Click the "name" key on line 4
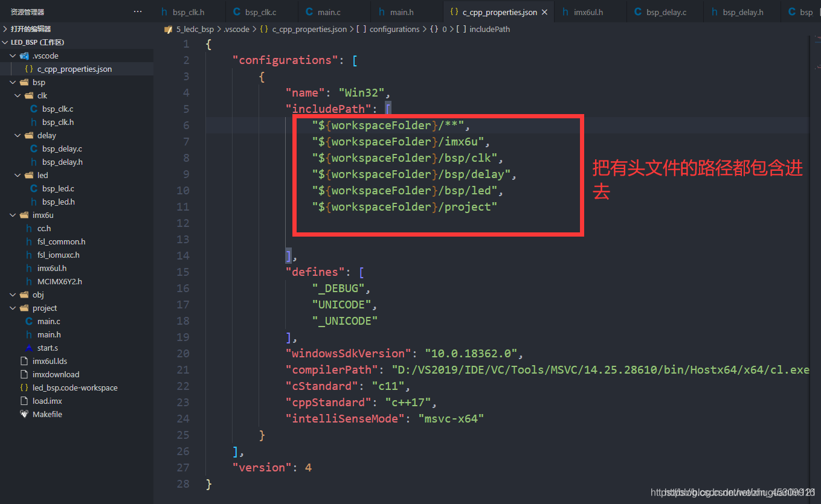The width and height of the screenshot is (821, 504). pyautogui.click(x=305, y=92)
